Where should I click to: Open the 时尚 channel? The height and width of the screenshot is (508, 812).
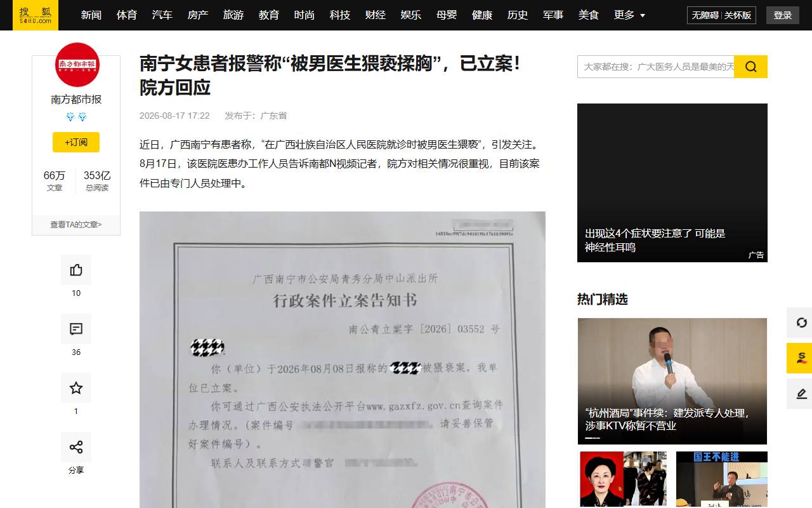tap(304, 15)
